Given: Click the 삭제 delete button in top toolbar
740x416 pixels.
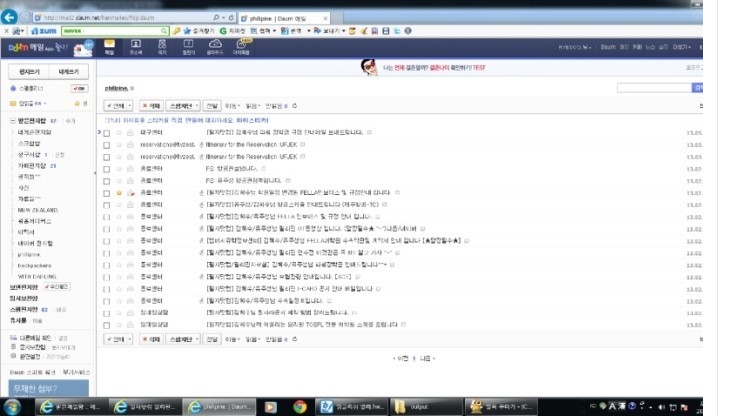Looking at the screenshot, I should tap(150, 105).
